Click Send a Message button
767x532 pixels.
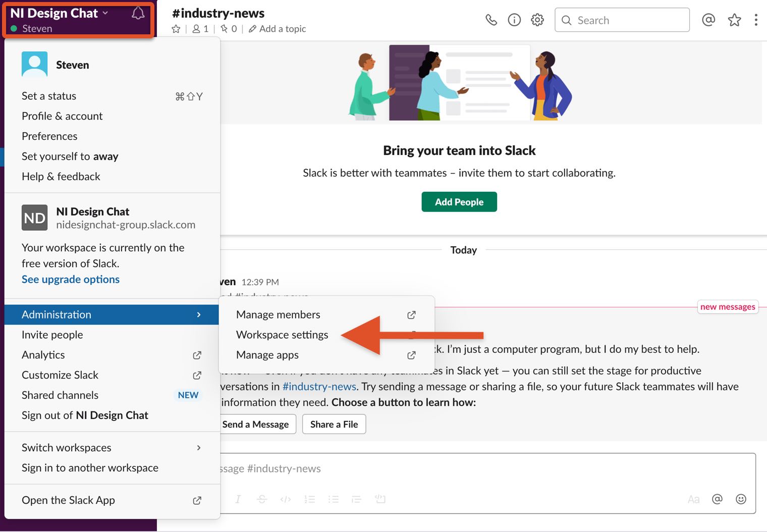[x=256, y=424]
